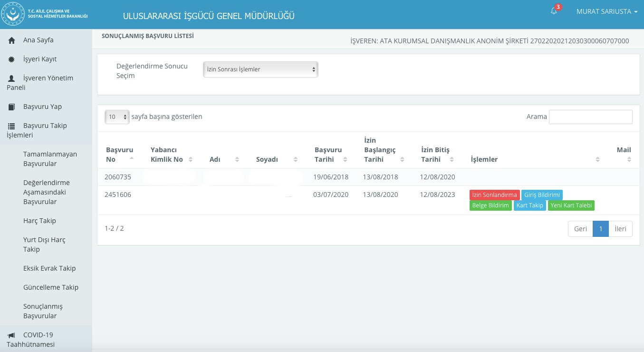The height and width of the screenshot is (352, 644).
Task: Click the ULUSLARARASI İŞGÜCÜ GENEL MÜDÜRLÜĞÜ title
Action: click(209, 16)
